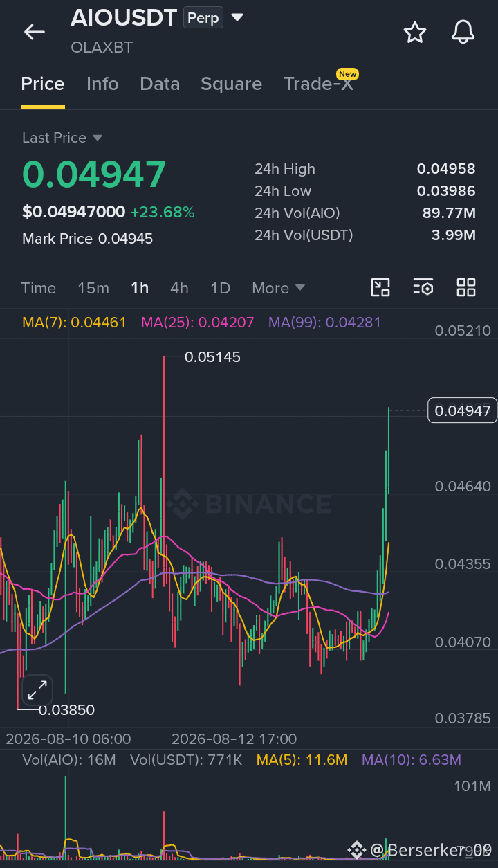Open chart indicator settings icon
This screenshot has width=498, height=868.
point(423,287)
